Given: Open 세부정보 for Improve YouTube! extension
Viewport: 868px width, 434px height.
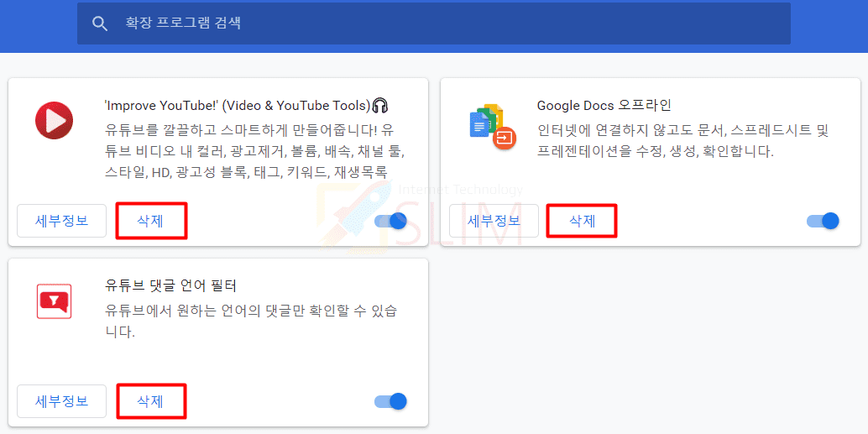Looking at the screenshot, I should pyautogui.click(x=61, y=220).
